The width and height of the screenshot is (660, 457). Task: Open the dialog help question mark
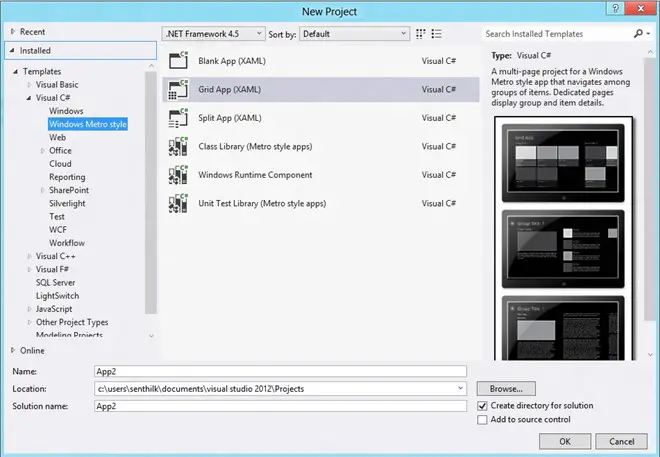(x=615, y=8)
